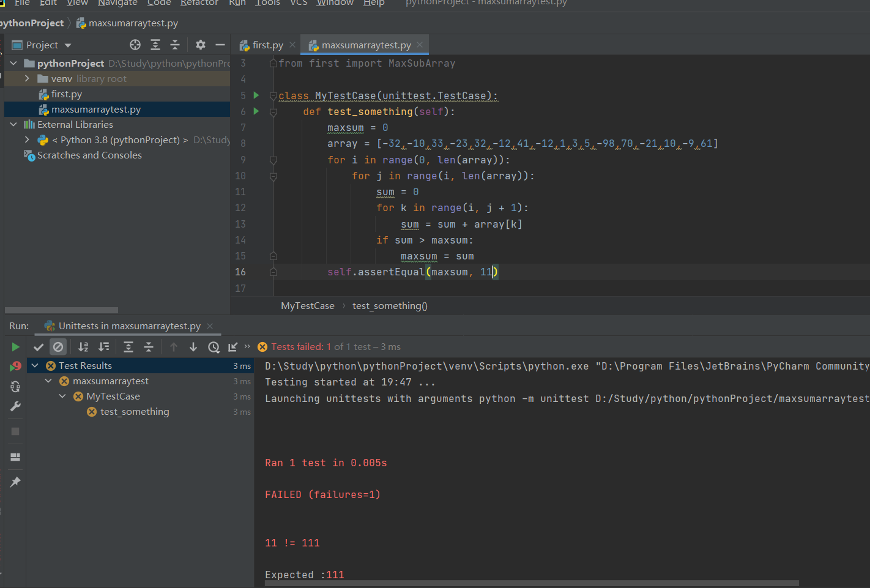The image size is (870, 588).
Task: Toggle auto-test rerun icon in Run panel
Action: pyautogui.click(x=15, y=387)
